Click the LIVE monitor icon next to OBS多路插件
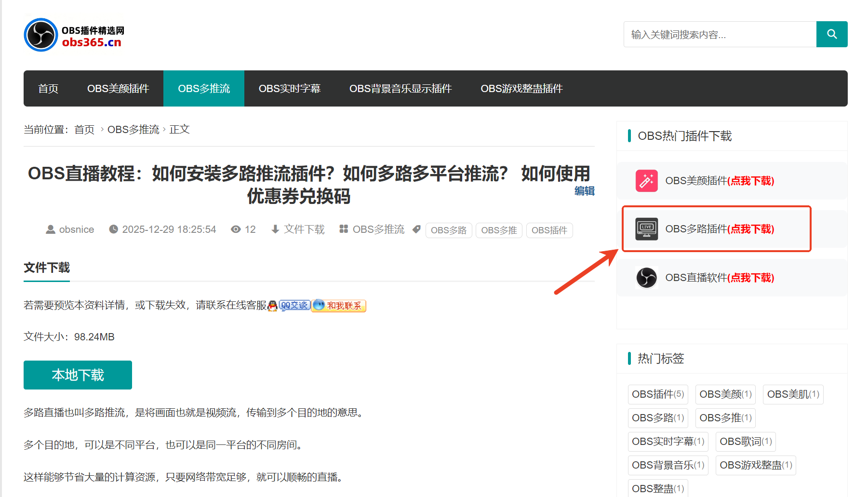868x497 pixels. click(x=646, y=228)
